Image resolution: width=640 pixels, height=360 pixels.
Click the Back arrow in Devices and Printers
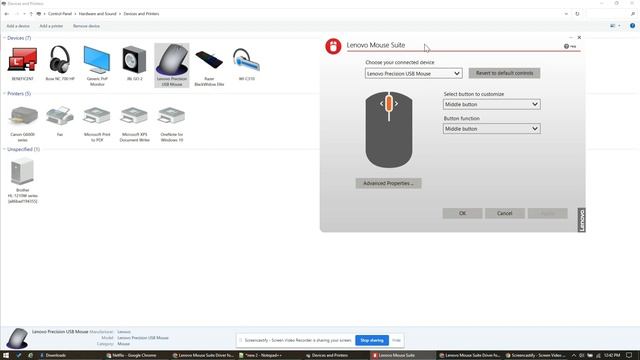click(x=7, y=14)
